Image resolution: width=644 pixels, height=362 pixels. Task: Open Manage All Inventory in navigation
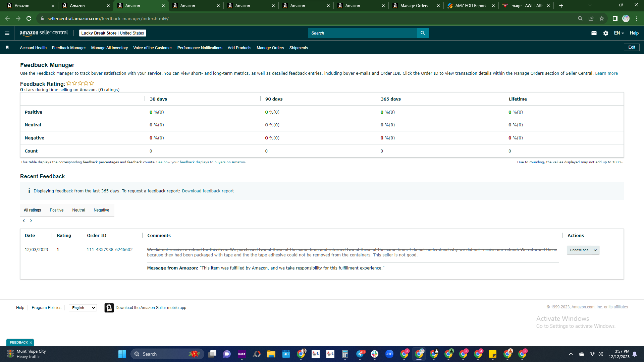click(x=109, y=48)
